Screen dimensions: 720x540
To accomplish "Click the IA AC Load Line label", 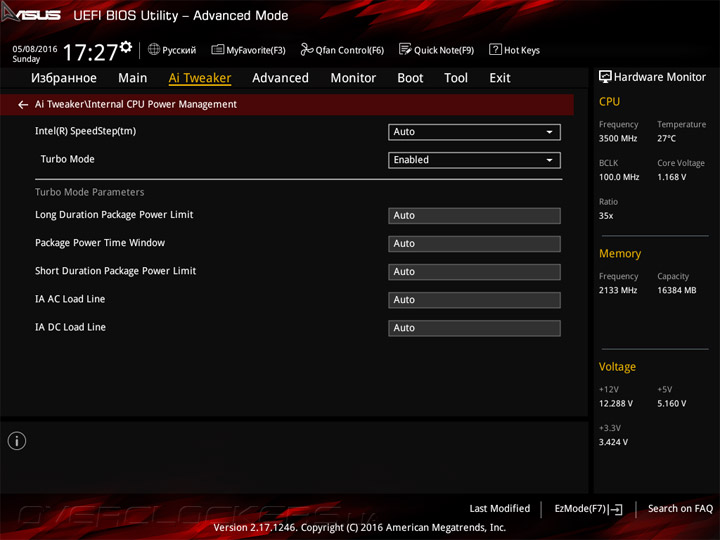I will [70, 299].
